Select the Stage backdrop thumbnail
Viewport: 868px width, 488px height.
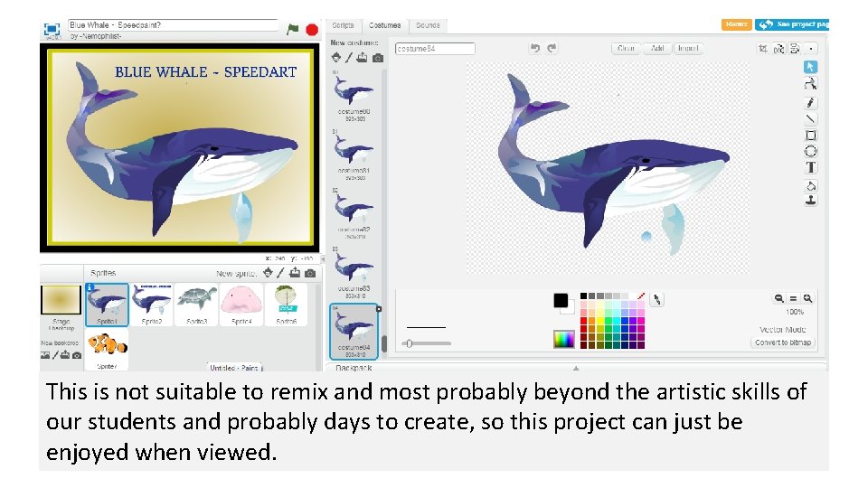coord(61,300)
